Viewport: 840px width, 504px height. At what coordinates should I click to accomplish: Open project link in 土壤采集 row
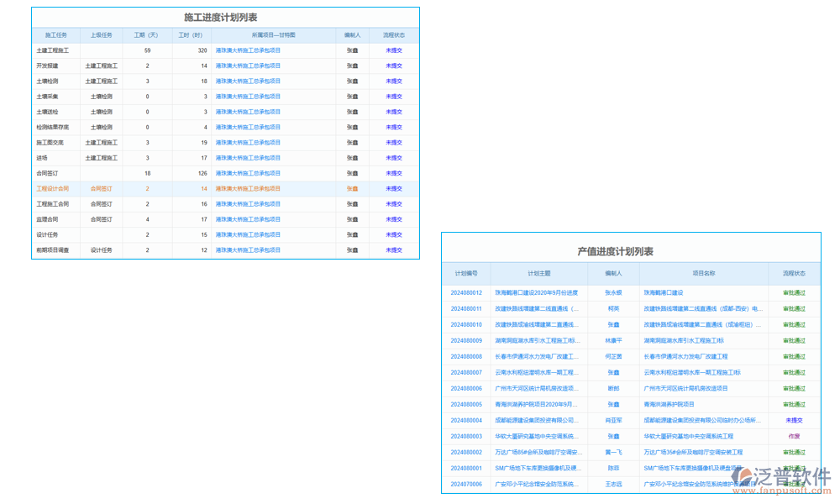(248, 97)
